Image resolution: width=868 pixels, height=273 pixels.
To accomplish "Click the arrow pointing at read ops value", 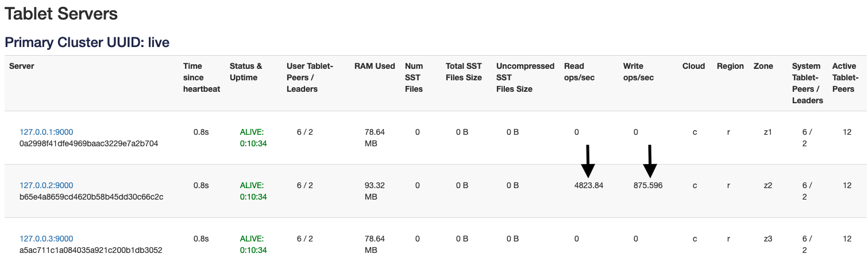I will click(x=588, y=162).
